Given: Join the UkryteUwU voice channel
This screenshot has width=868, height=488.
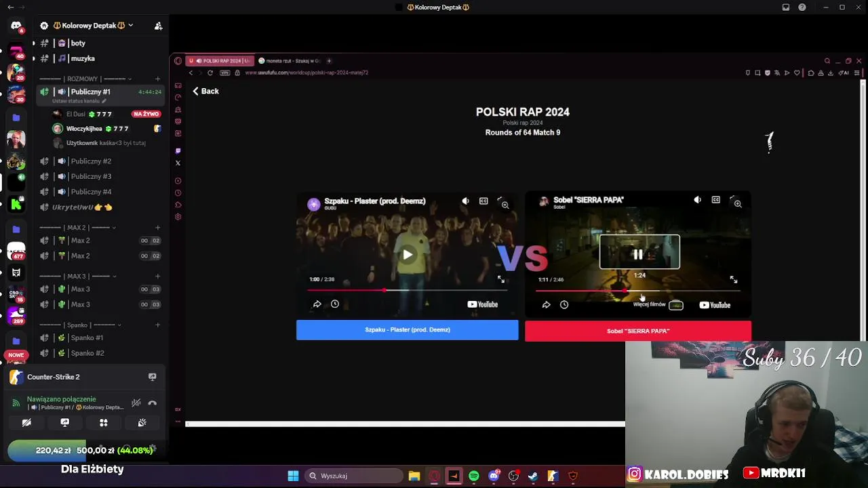Looking at the screenshot, I should 99,207.
